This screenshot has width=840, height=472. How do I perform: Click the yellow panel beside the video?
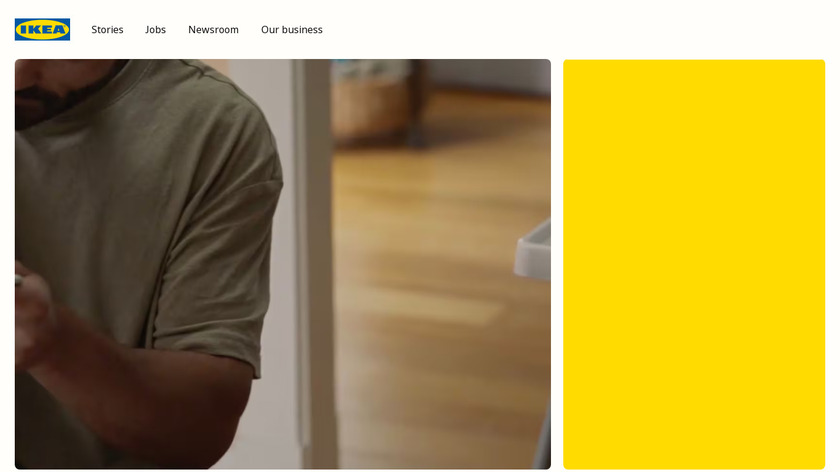coord(694,264)
